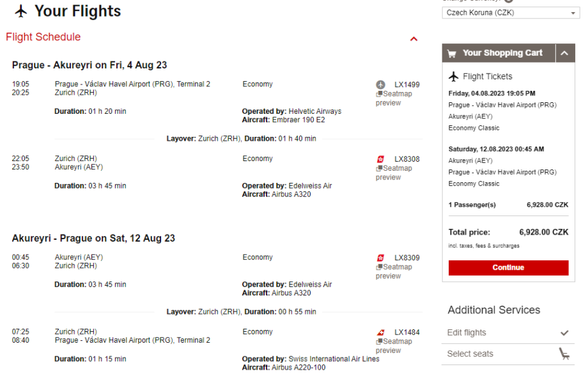
Task: Click the Edelweiss logo beside LX8309
Action: click(x=381, y=258)
